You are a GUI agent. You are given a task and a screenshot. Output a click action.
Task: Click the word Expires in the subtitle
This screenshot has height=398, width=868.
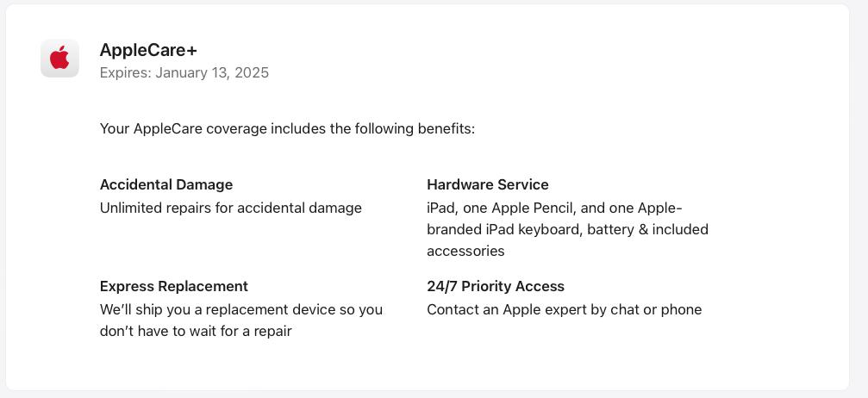pyautogui.click(x=125, y=73)
